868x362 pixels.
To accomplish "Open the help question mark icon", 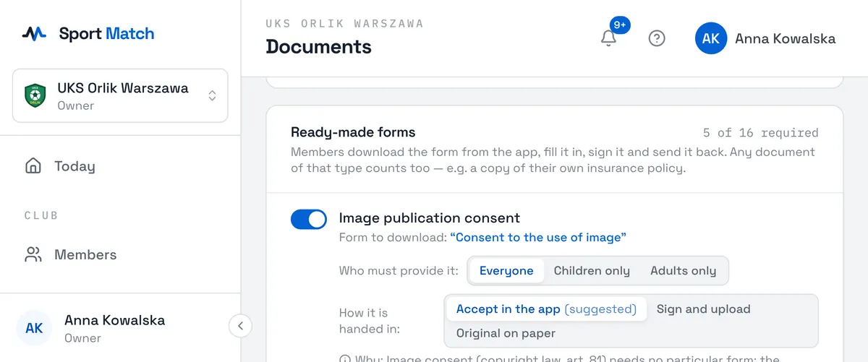I will [x=657, y=38].
